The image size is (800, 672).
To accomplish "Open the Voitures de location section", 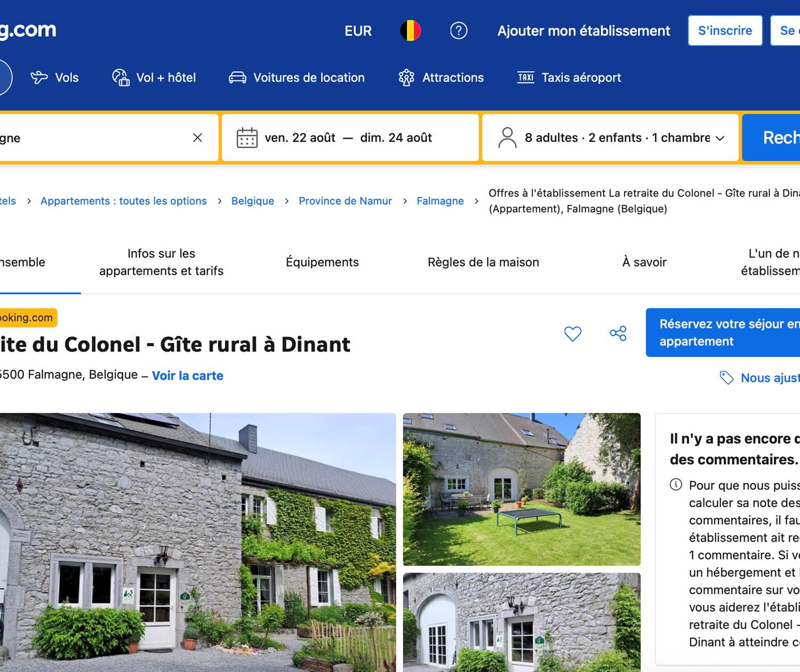I will coord(297,77).
